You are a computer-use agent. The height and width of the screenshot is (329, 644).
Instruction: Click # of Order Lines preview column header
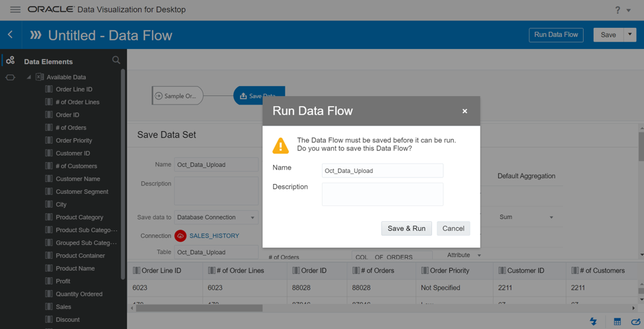tap(245, 270)
